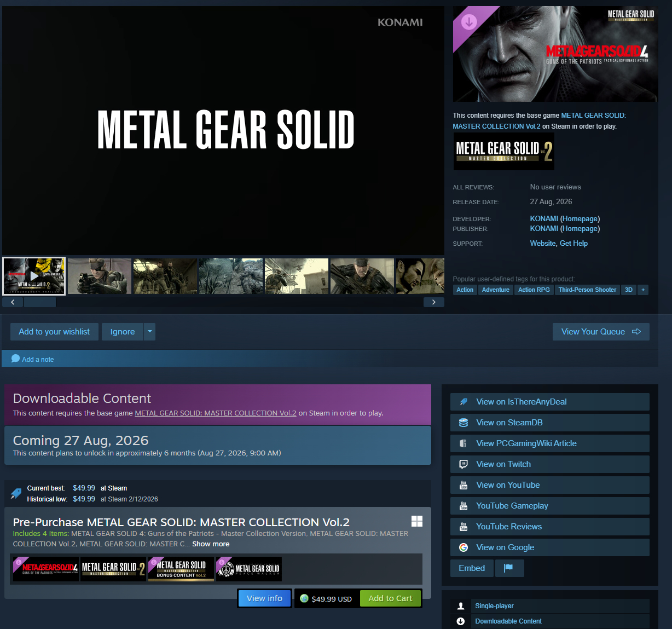The height and width of the screenshot is (629, 672).
Task: Open the Ignore dropdown arrow
Action: tap(149, 332)
